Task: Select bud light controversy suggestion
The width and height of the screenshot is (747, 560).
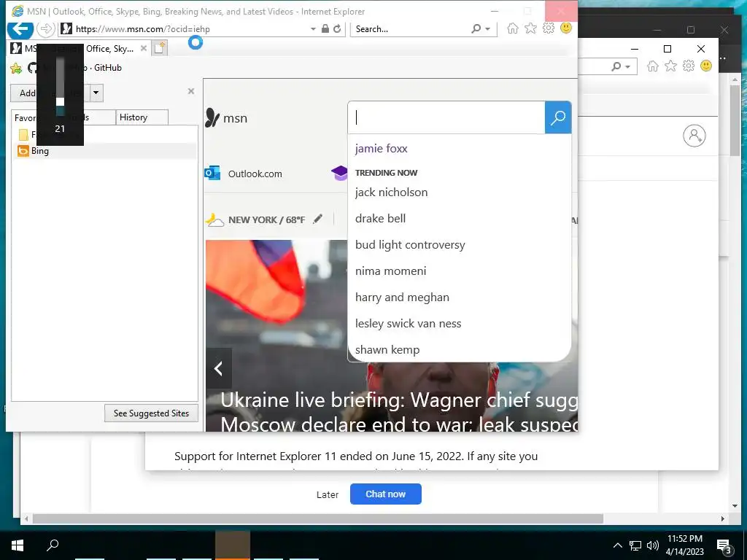Action: [x=410, y=245]
